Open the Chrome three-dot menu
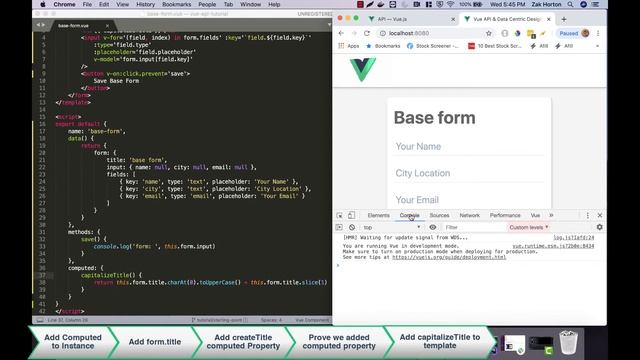The width and height of the screenshot is (640, 360). 598,33
